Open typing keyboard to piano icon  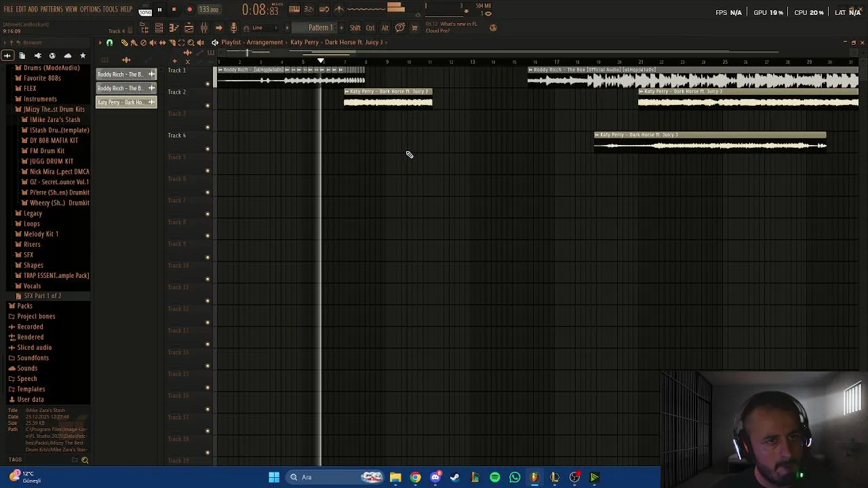point(294,9)
